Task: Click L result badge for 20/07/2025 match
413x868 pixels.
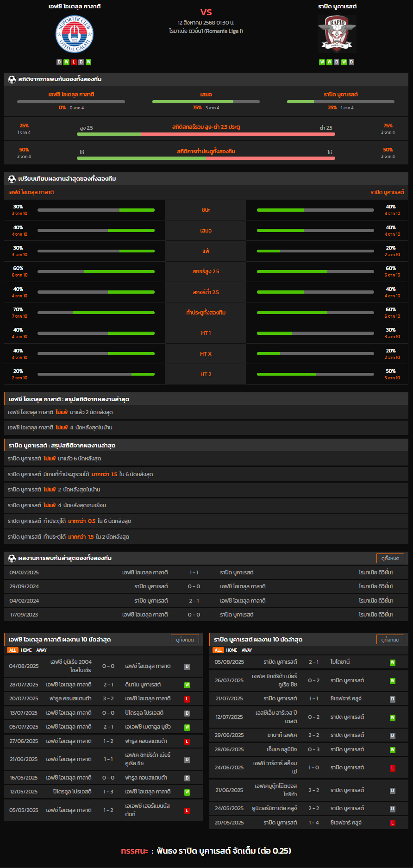Action: 187,699
